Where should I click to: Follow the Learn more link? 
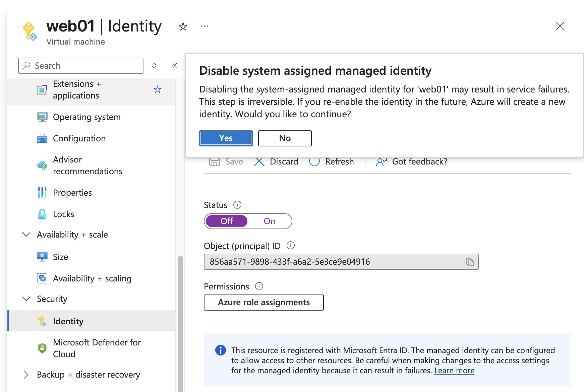(x=454, y=371)
